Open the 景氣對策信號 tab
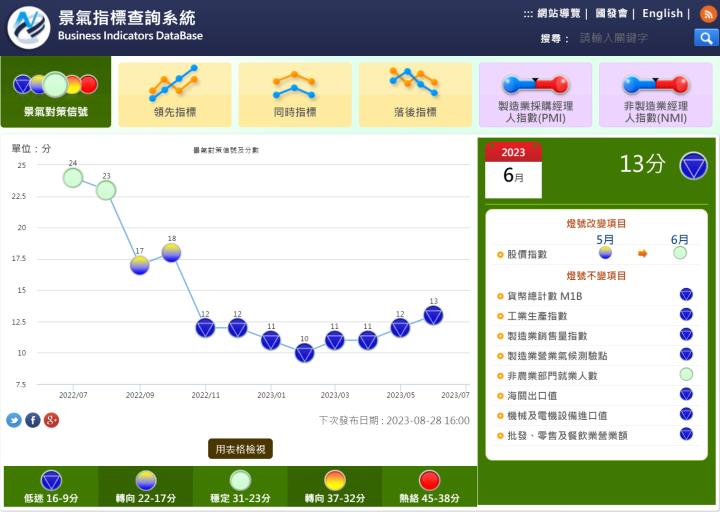Image resolution: width=720 pixels, height=512 pixels. coord(56,92)
